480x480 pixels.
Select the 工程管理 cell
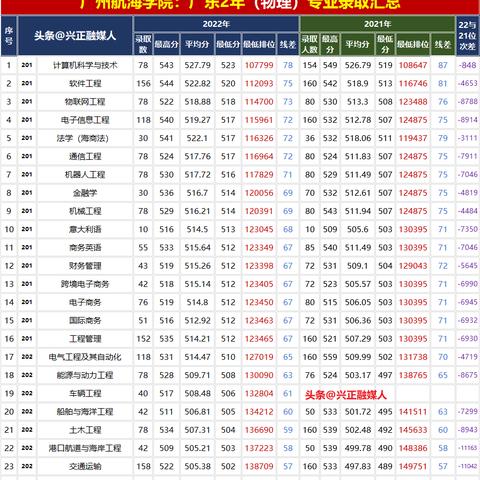pyautogui.click(x=85, y=339)
